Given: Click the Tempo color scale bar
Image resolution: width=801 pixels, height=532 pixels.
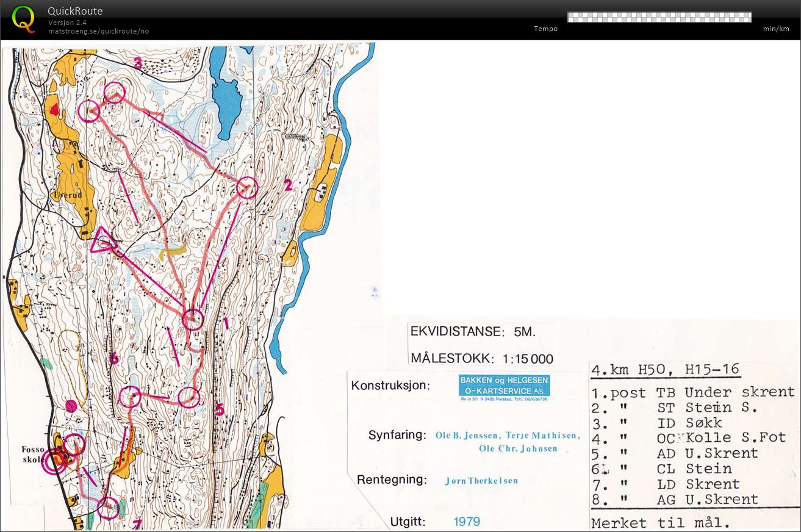Looking at the screenshot, I should coord(659,17).
